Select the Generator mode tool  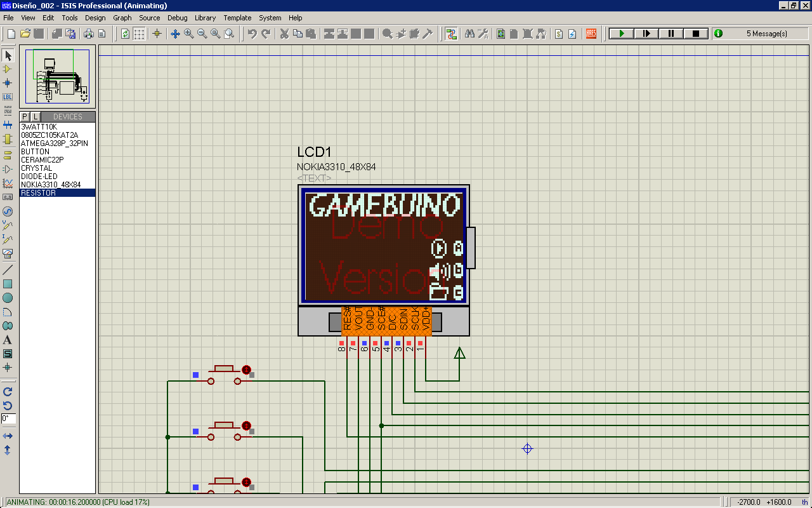(x=8, y=211)
